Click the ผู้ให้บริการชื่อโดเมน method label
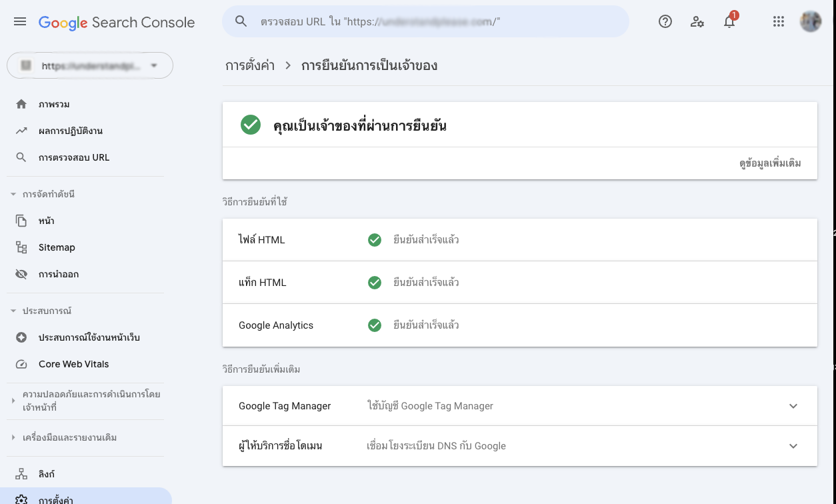836x504 pixels. click(281, 446)
